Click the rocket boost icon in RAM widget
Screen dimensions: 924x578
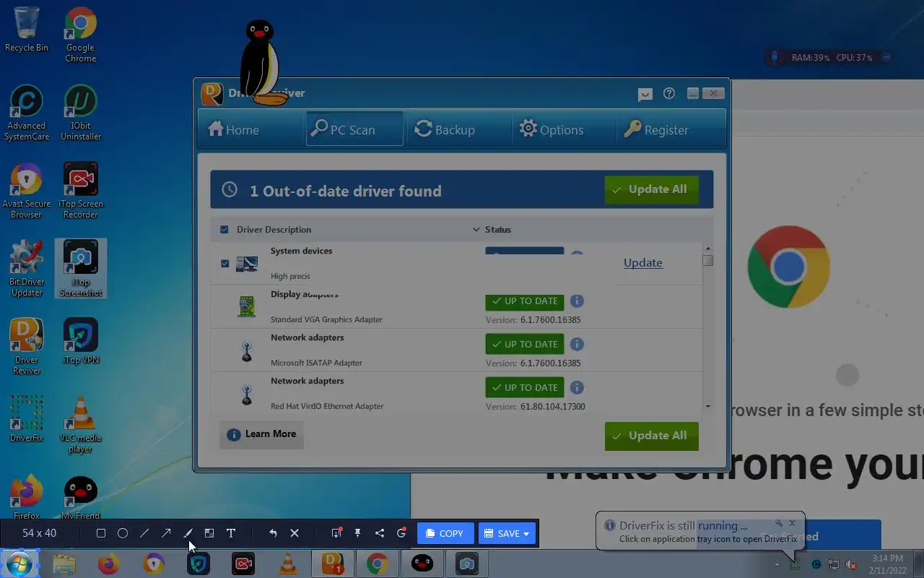point(775,57)
